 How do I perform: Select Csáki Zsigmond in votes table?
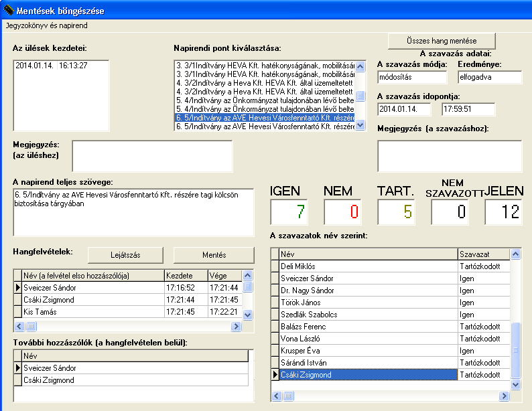click(391, 375)
